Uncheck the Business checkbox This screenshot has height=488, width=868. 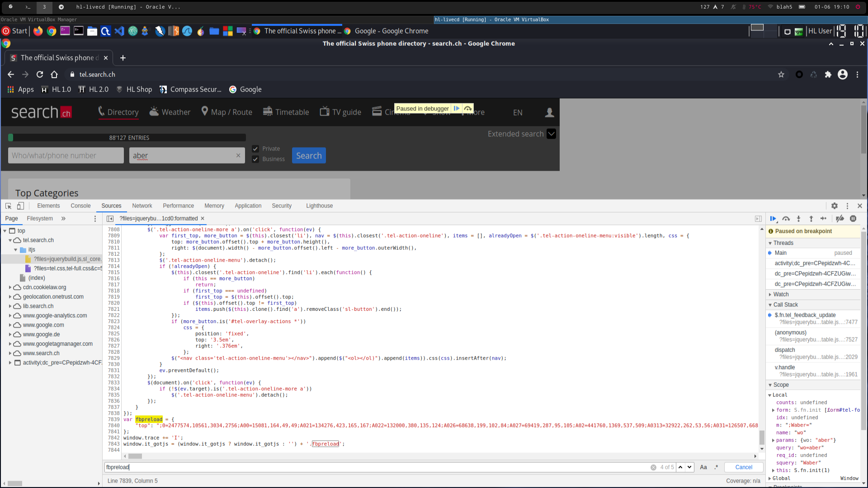[x=255, y=160]
